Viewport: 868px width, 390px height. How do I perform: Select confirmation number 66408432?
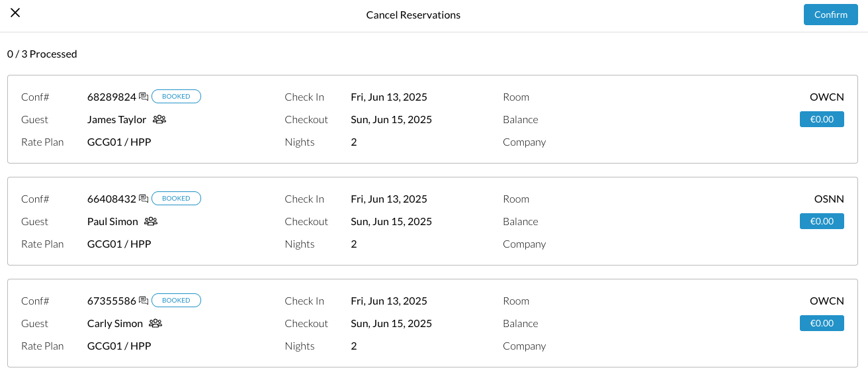coord(112,199)
